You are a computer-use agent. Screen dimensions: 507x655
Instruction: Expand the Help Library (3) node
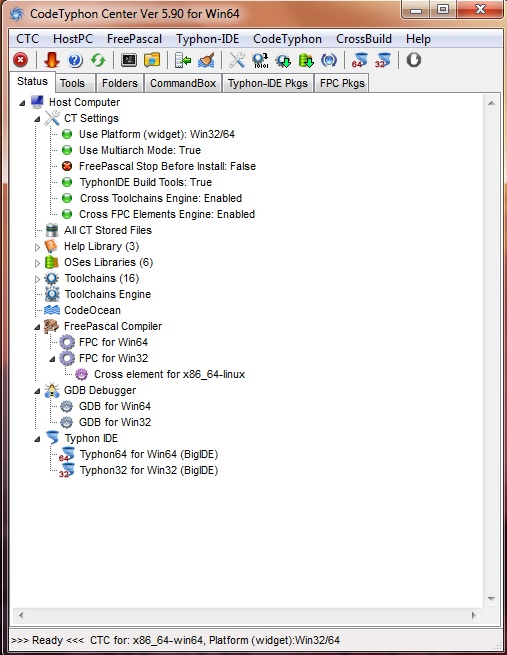pyautogui.click(x=37, y=247)
